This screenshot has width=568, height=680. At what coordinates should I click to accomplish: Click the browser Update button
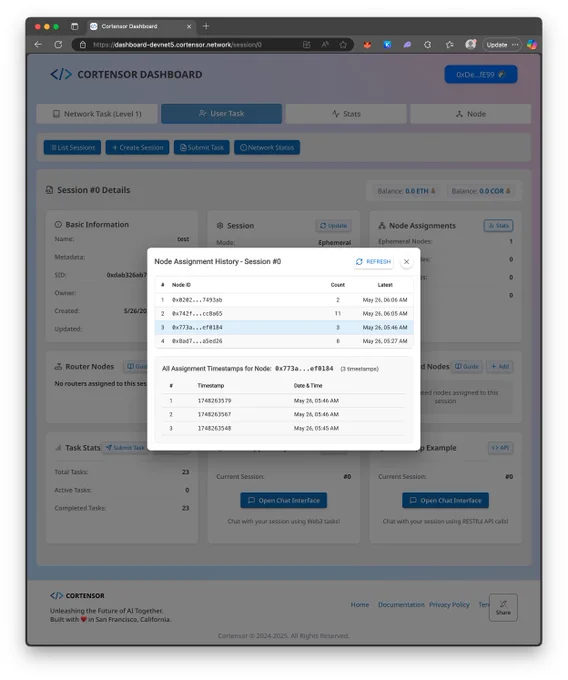502,44
